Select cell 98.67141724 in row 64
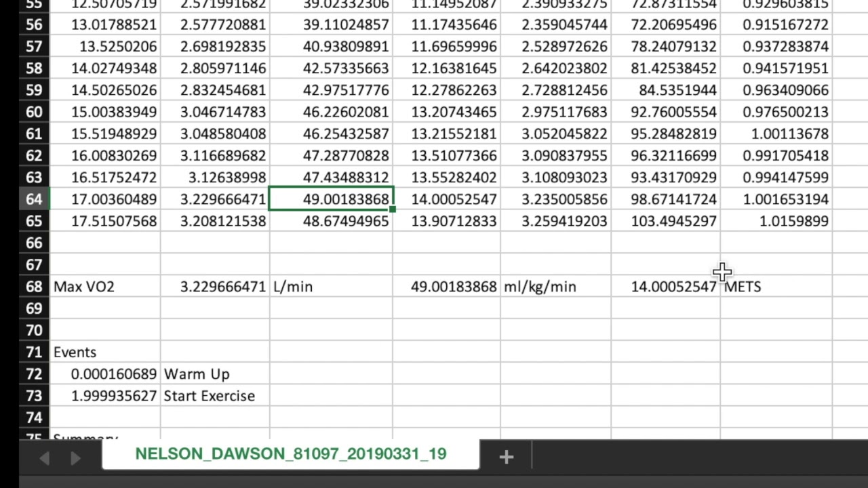This screenshot has height=488, width=868. point(666,199)
